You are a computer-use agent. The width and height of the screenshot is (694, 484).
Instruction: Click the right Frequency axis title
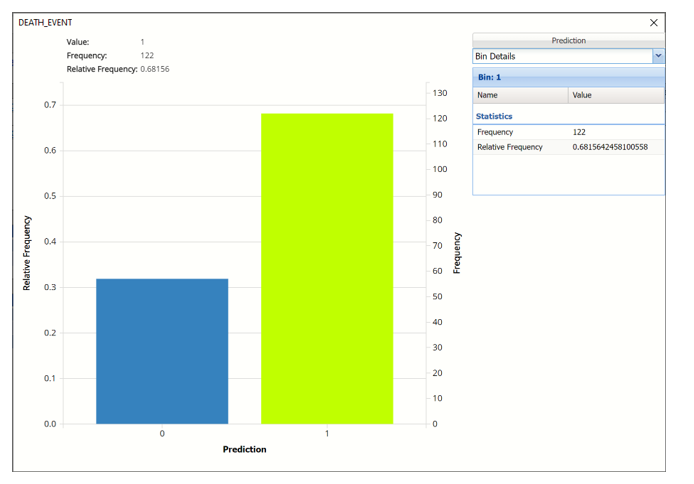(x=457, y=253)
